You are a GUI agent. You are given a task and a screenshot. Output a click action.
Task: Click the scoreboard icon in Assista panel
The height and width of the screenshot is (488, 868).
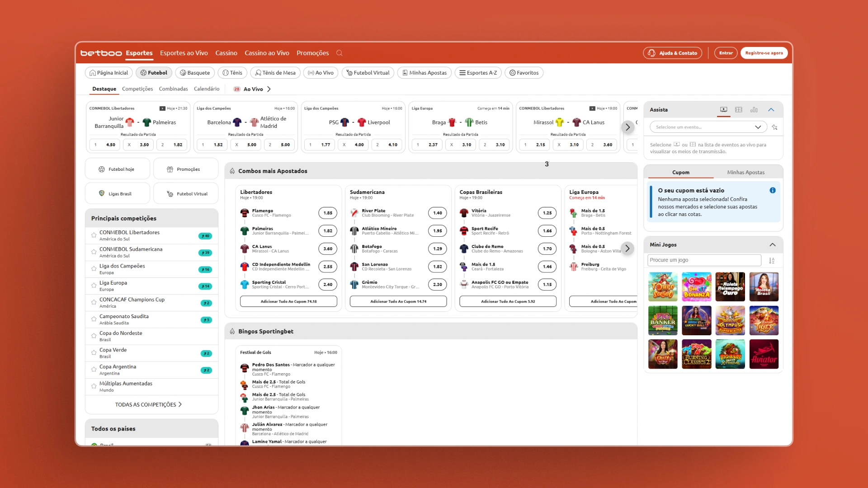click(x=739, y=110)
